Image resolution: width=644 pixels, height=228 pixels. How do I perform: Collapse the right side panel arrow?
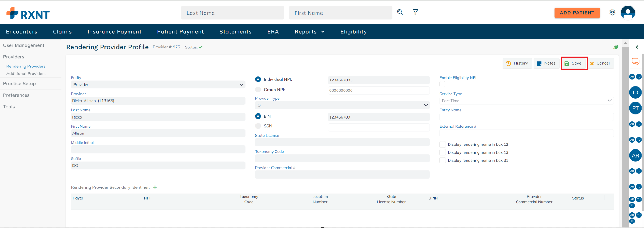click(x=637, y=47)
